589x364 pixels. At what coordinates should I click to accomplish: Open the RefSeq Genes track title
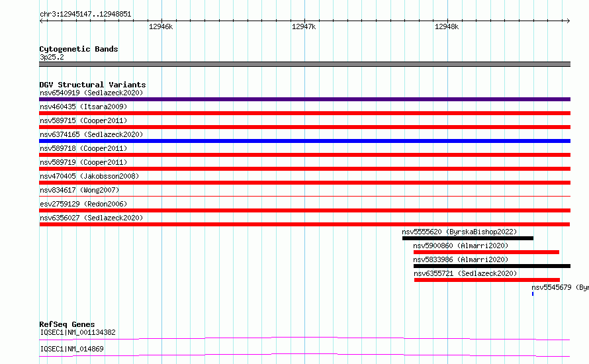[67, 324]
